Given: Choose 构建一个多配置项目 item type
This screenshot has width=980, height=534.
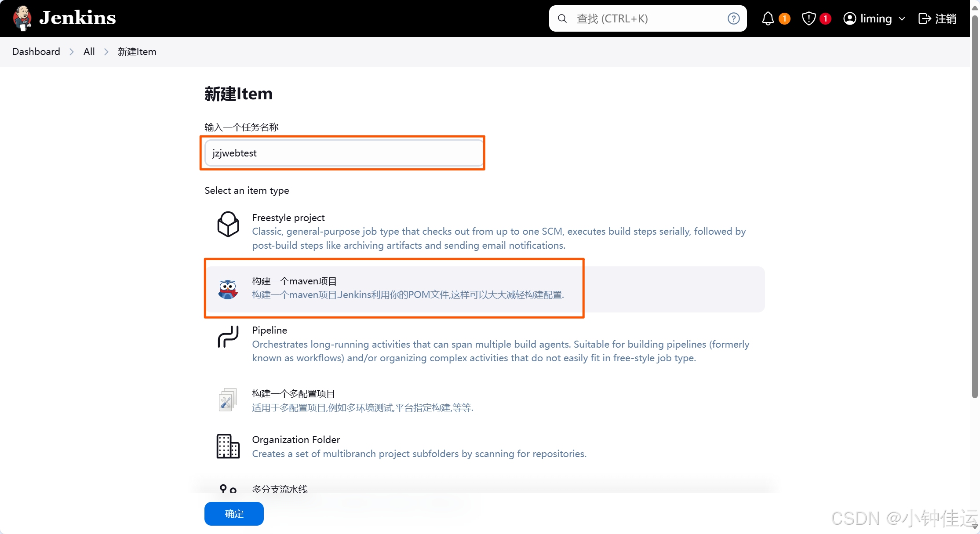Looking at the screenshot, I should (485, 400).
